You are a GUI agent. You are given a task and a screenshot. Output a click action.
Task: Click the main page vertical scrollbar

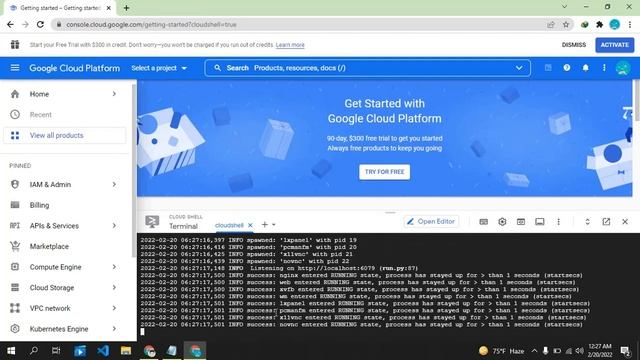636,100
